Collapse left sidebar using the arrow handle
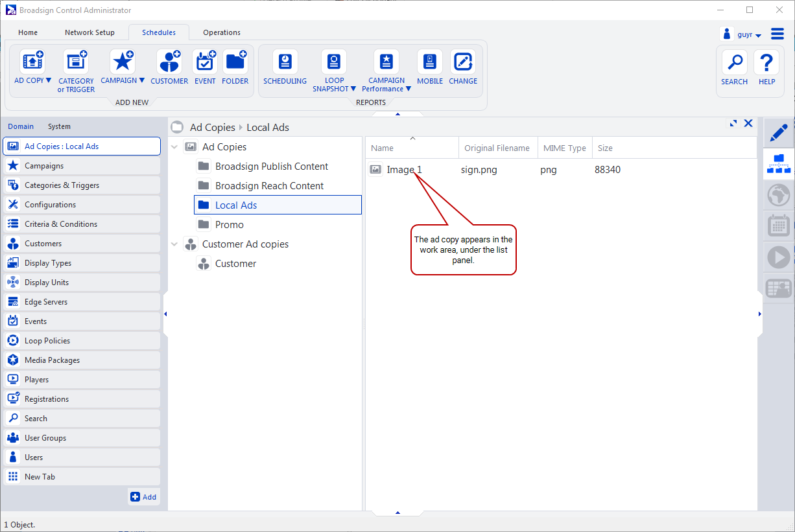Image resolution: width=795 pixels, height=532 pixels. point(165,314)
